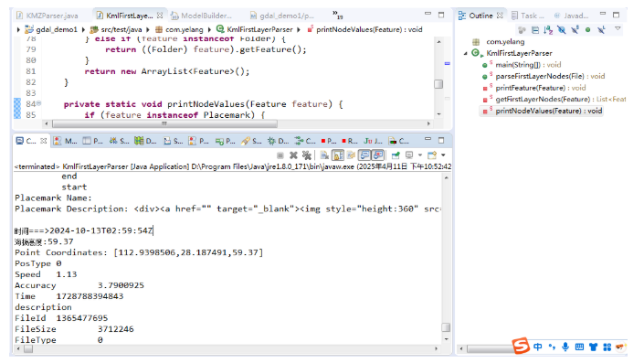644x363 pixels.
Task: Collapse KmlFirstLayerParser node in Outline
Action: (x=465, y=53)
